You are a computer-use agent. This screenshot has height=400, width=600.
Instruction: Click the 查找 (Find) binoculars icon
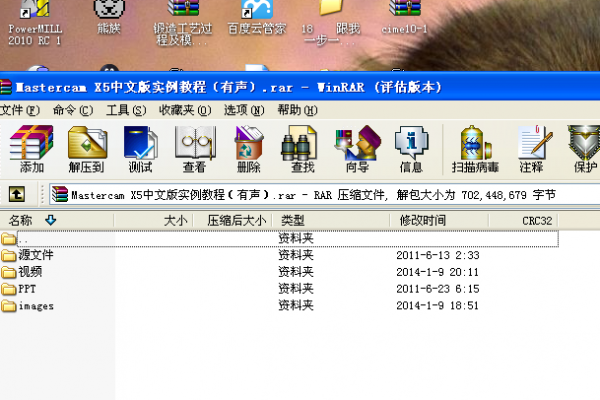pos(302,149)
